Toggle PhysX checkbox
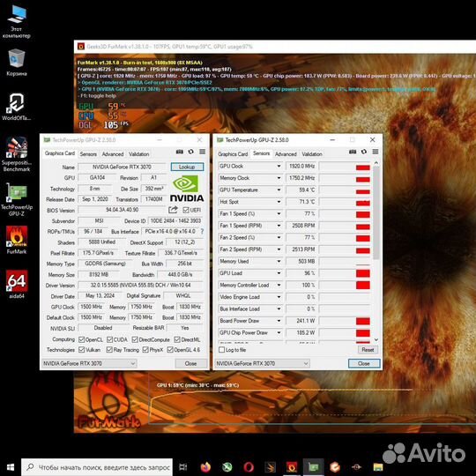This screenshot has height=476, width=476. pos(145,350)
